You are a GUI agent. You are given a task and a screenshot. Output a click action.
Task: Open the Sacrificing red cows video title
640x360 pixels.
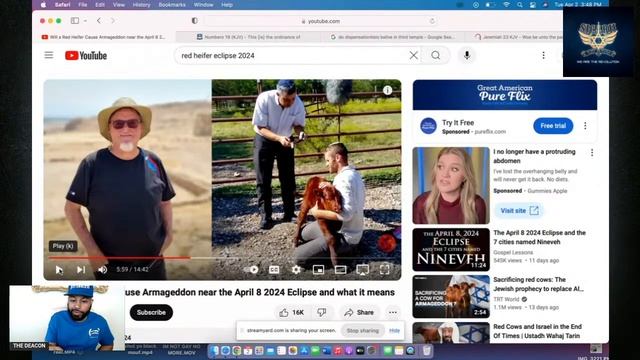pyautogui.click(x=538, y=284)
